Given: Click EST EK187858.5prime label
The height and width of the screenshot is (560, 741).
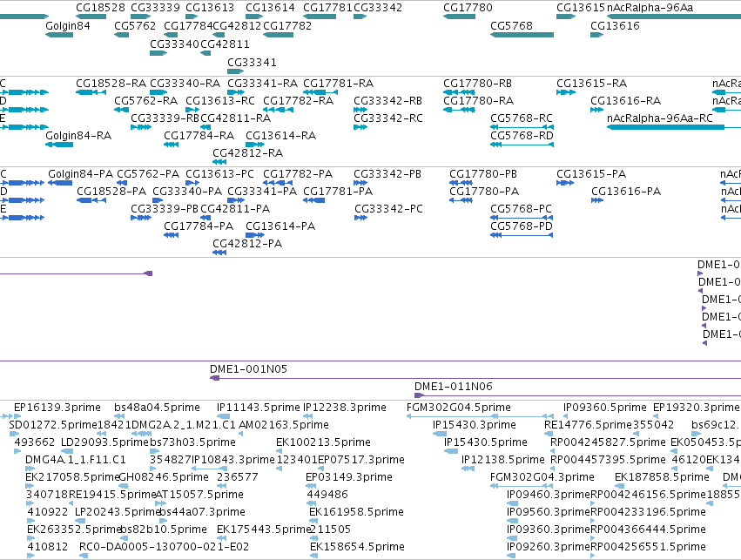Looking at the screenshot, I should (662, 477).
